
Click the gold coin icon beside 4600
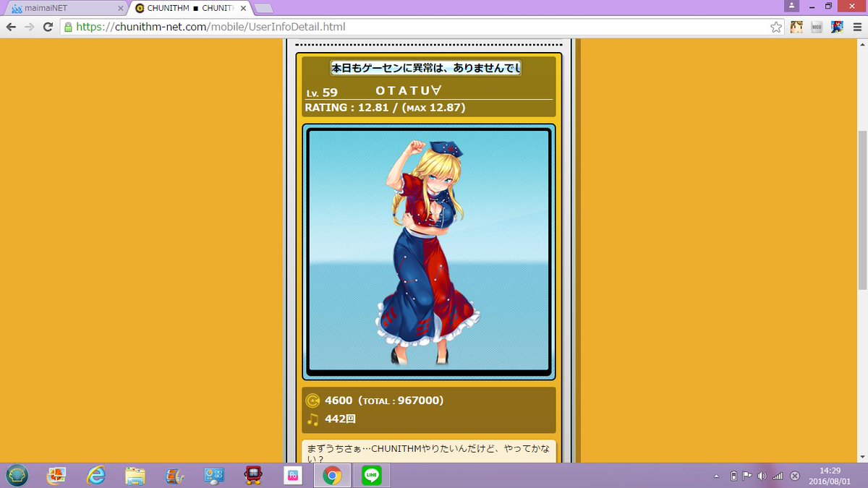coord(312,401)
